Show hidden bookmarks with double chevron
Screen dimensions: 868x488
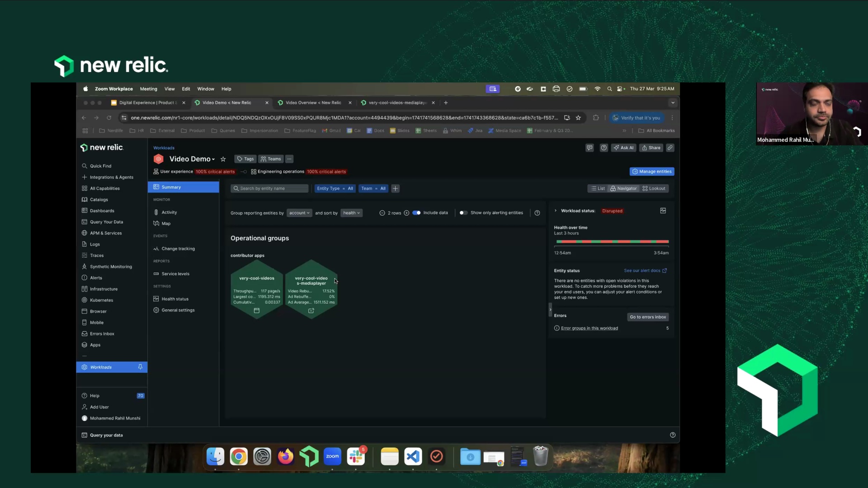(x=624, y=131)
